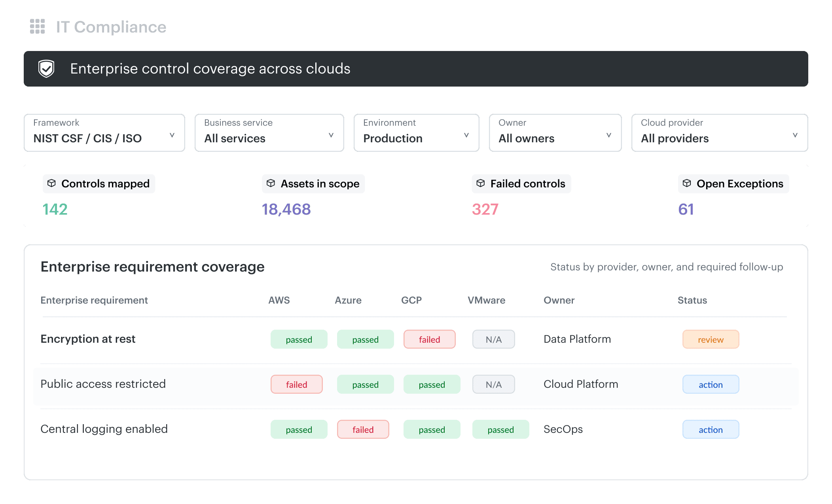832x504 pixels.
Task: Click the Data Platform owner cell
Action: pyautogui.click(x=577, y=339)
